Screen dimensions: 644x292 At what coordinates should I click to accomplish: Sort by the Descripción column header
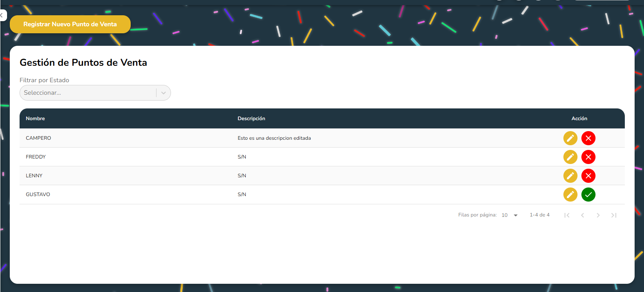click(x=251, y=119)
